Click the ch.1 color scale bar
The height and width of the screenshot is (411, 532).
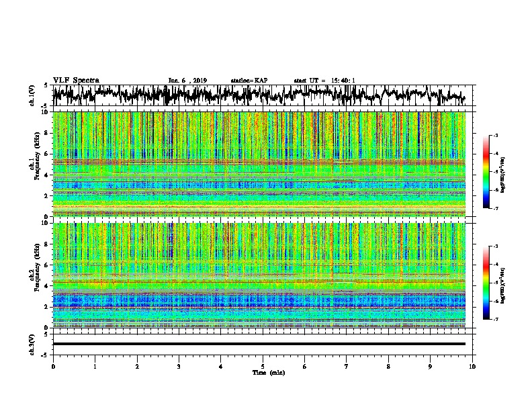(x=486, y=172)
